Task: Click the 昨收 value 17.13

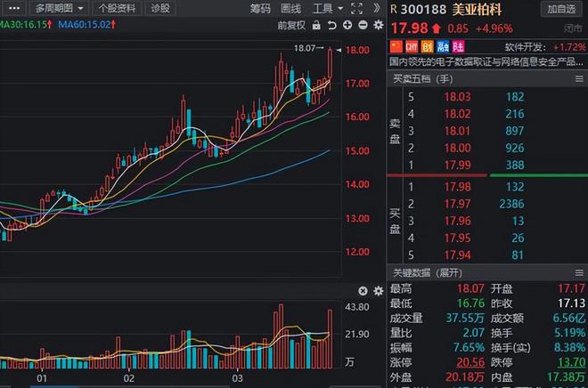Action: (x=571, y=303)
